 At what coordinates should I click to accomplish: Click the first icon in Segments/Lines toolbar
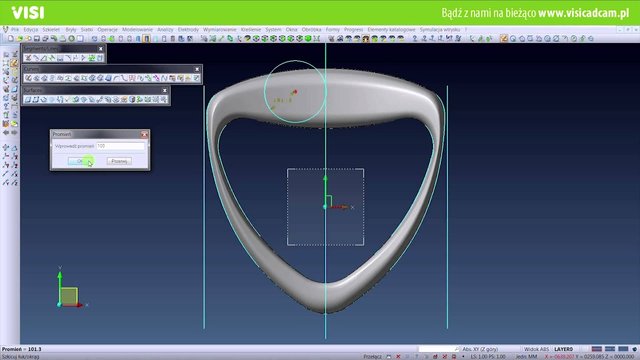(28, 58)
